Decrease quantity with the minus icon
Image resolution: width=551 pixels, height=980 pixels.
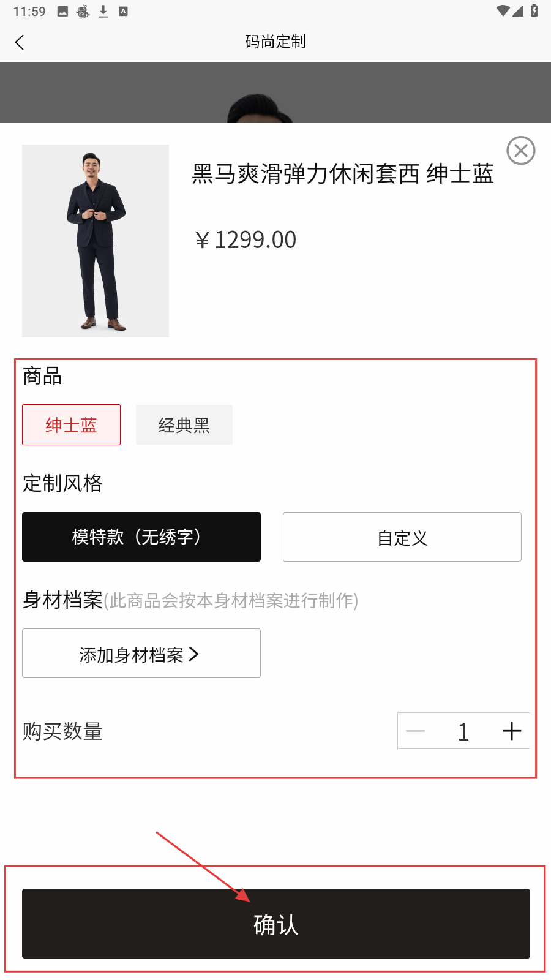coord(416,731)
